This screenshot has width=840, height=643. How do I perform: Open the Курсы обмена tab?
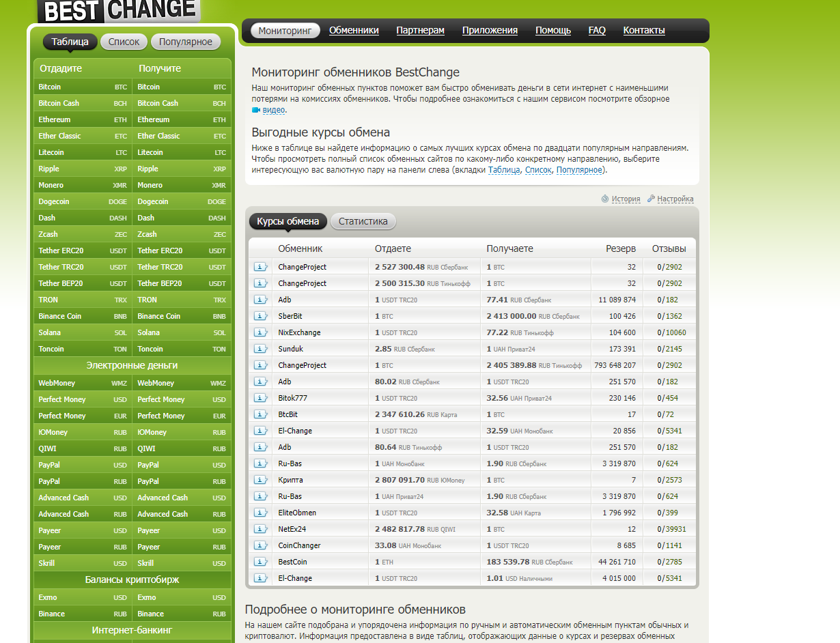pos(288,221)
